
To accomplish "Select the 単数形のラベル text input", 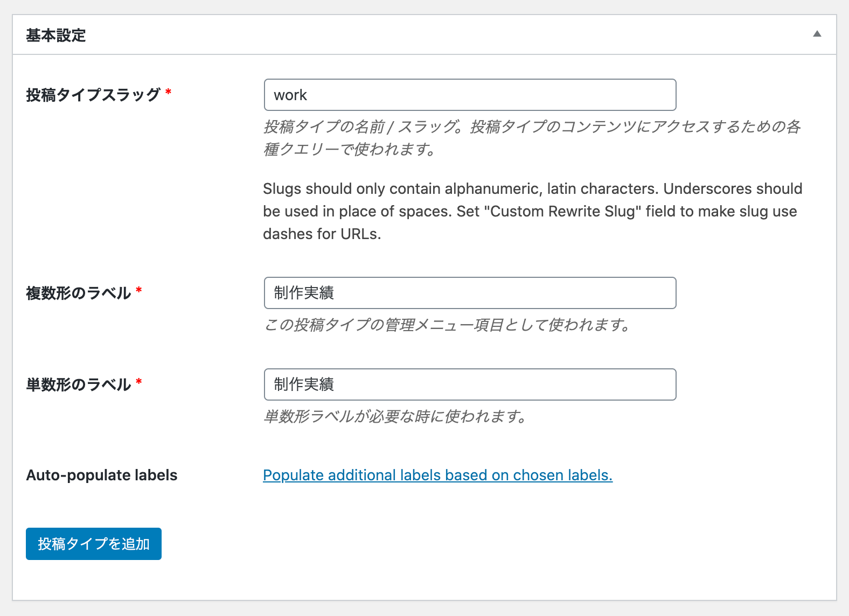I will pos(470,384).
